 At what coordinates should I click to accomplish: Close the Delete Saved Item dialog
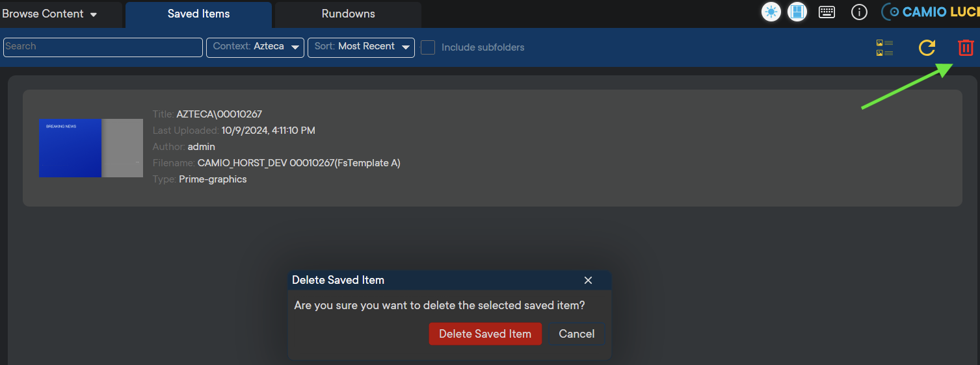(588, 280)
